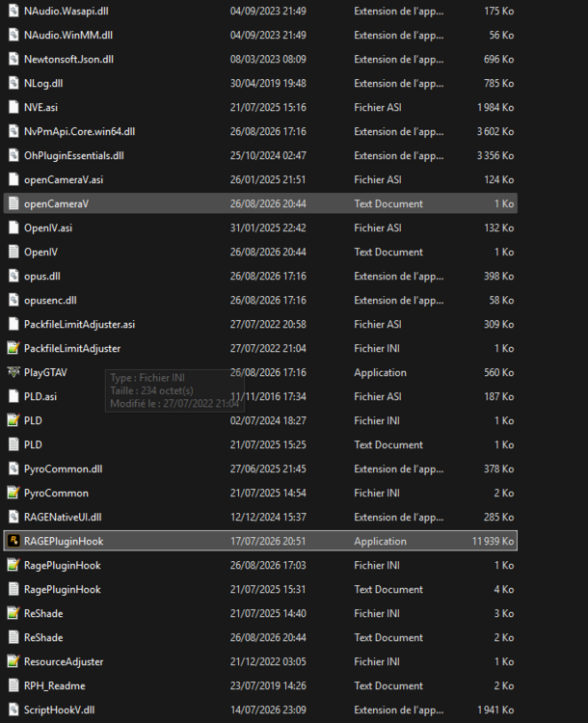Click the date 31/01/2025 22:42

pyautogui.click(x=268, y=228)
